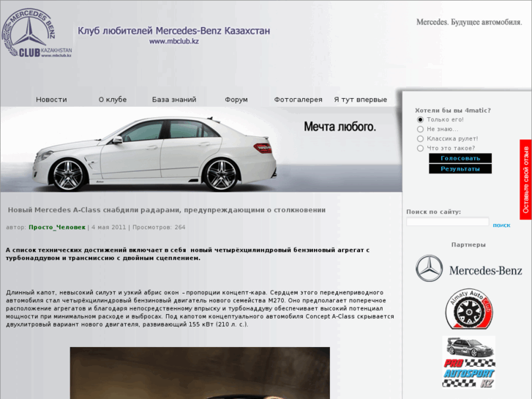Click the 'Клуб любителей Mercedes-Benz Казахстан' heading

coord(173,31)
